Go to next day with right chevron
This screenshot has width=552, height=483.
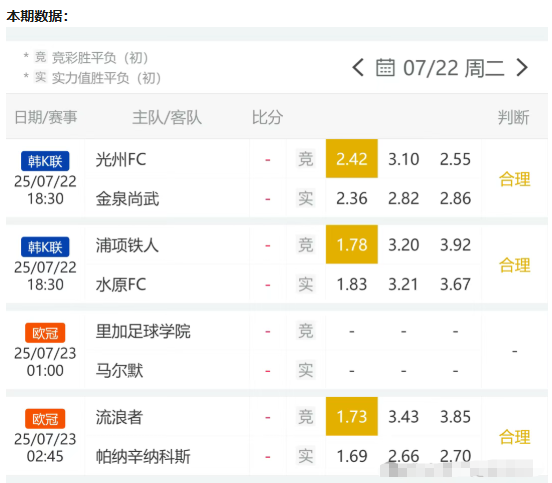pos(522,68)
